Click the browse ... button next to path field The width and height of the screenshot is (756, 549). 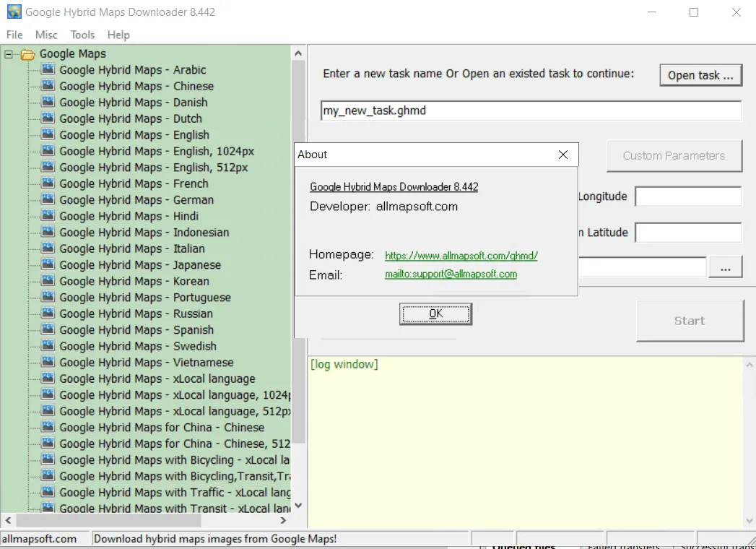[725, 267]
